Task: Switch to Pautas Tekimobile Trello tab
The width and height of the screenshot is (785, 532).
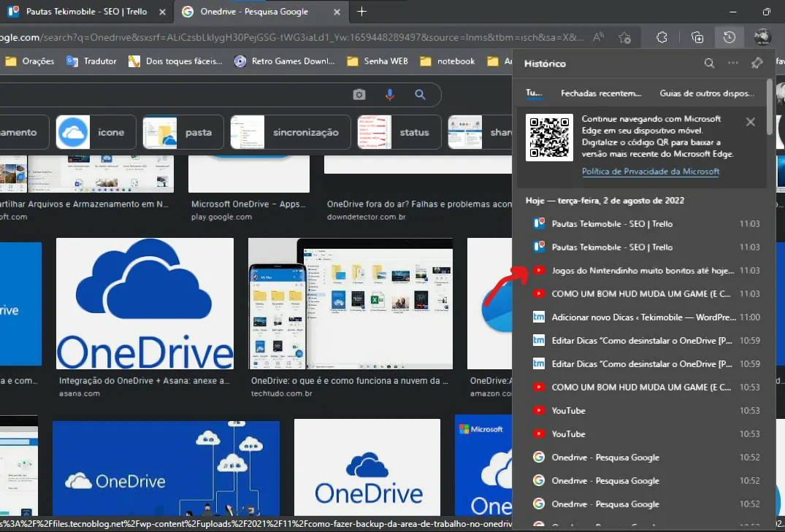Action: pos(86,12)
